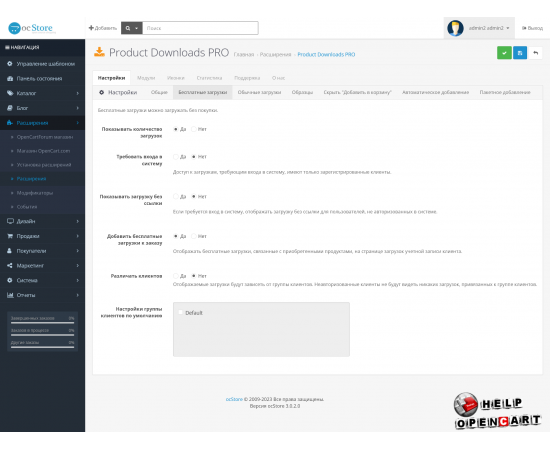Click the gear icon beside Управление шаблоном

pos(10,64)
